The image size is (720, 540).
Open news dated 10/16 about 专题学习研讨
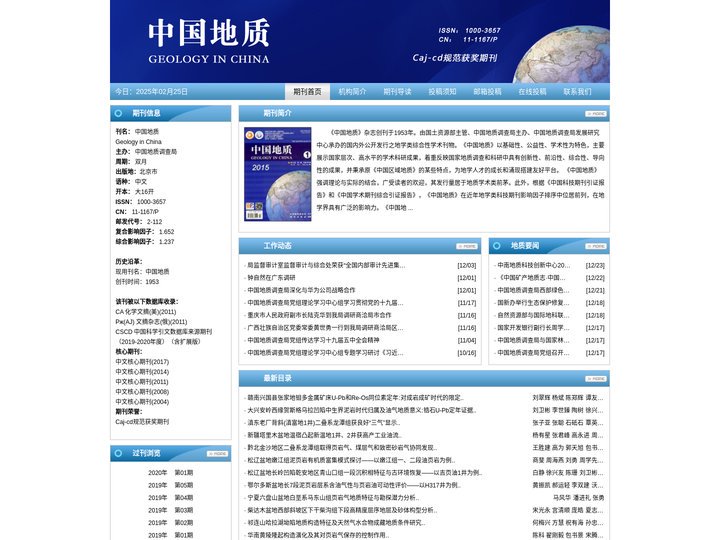[325, 353]
